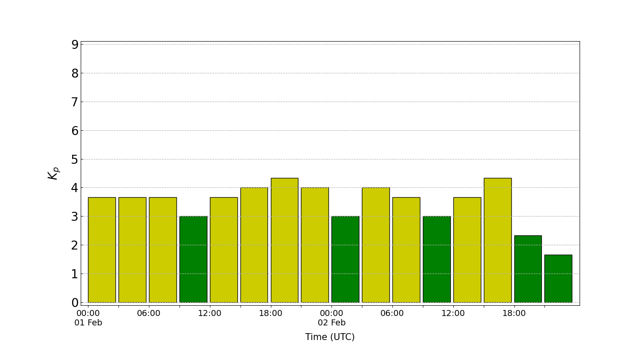Select the green bar at 00:00 on 02 Feb
644x343 pixels.
tap(345, 259)
